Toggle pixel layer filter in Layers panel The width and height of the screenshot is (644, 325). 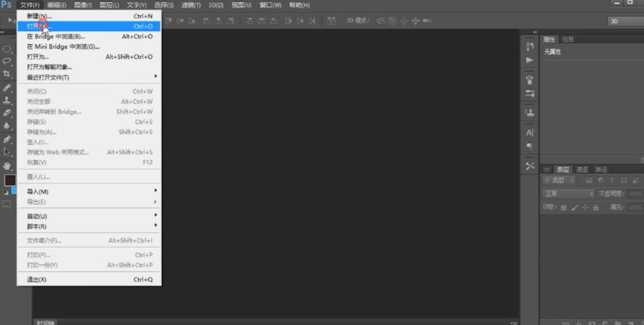[x=589, y=180]
